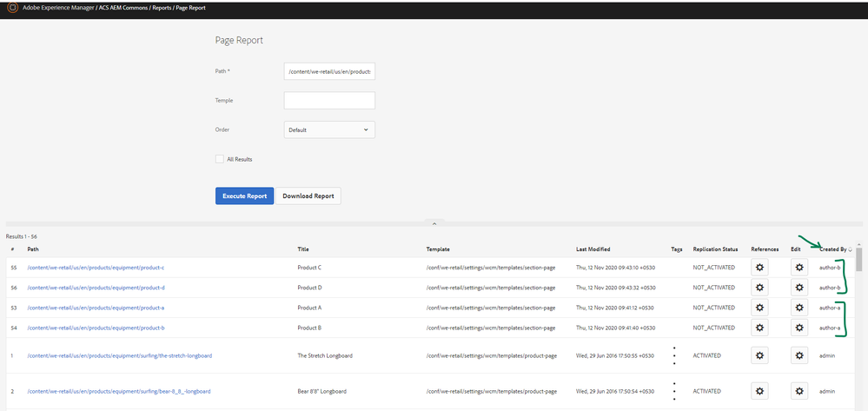Open Edit gear for Product A row
The image size is (868, 411).
(x=798, y=308)
